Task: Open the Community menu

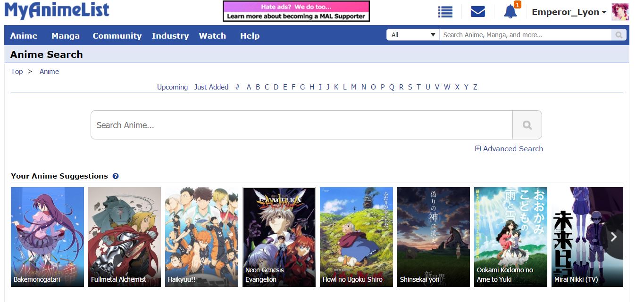Action: pyautogui.click(x=117, y=36)
